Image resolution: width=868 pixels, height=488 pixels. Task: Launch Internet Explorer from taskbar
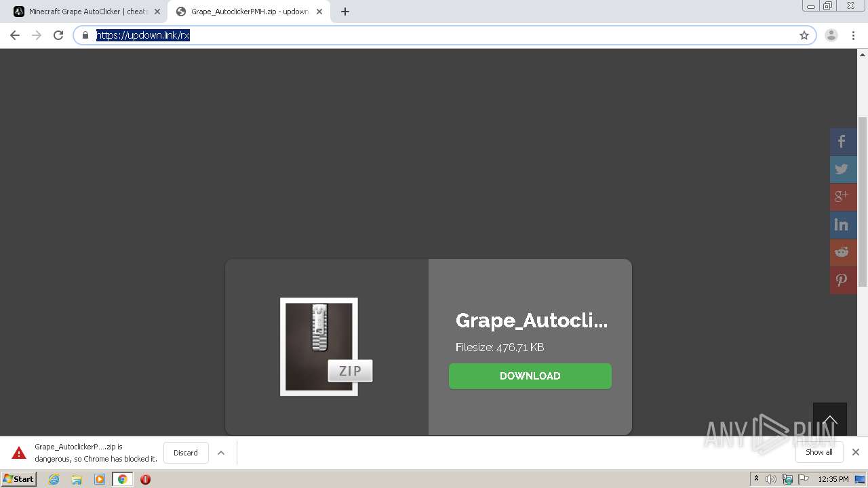[54, 479]
